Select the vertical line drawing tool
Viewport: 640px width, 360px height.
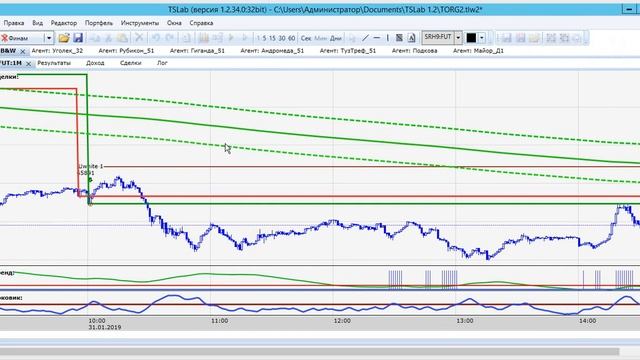coord(388,38)
